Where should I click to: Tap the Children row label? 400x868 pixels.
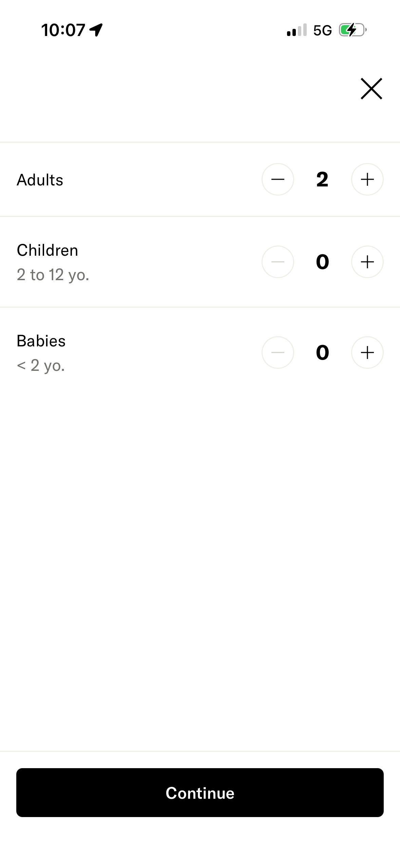pyautogui.click(x=47, y=250)
